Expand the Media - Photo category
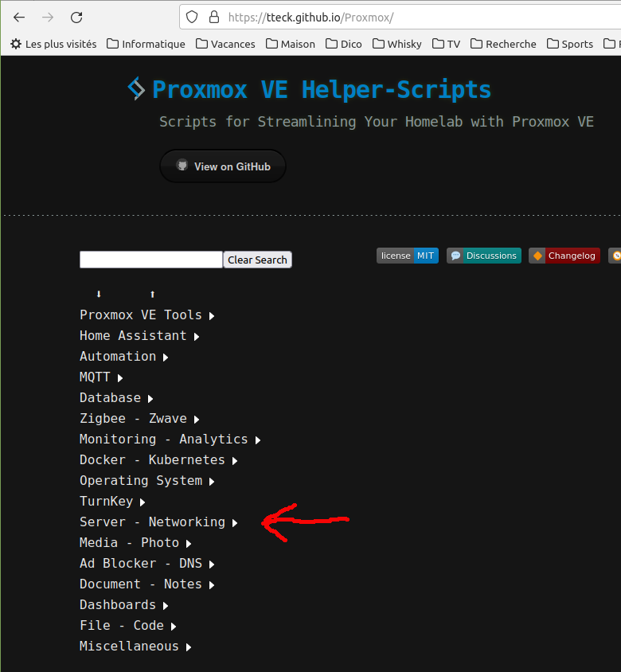The image size is (621, 672). 135,542
